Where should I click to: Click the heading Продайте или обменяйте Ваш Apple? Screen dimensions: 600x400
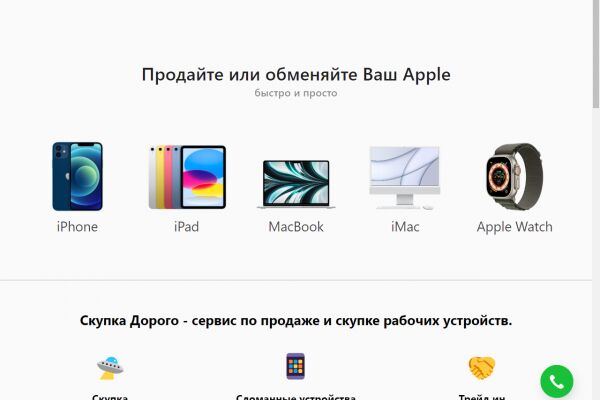tap(296, 74)
